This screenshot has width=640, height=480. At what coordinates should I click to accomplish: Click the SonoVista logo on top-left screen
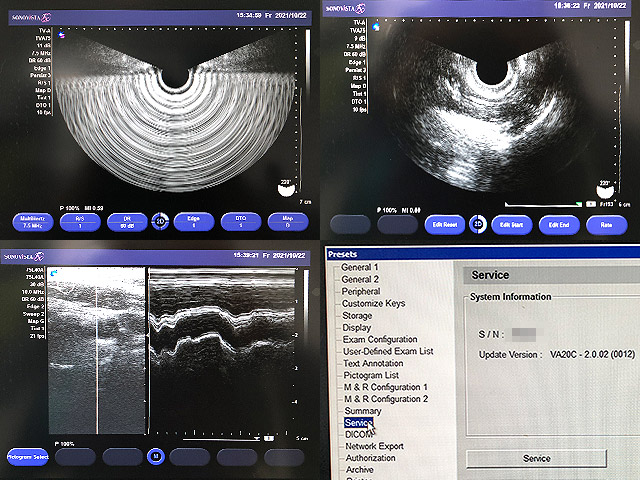pyautogui.click(x=31, y=18)
